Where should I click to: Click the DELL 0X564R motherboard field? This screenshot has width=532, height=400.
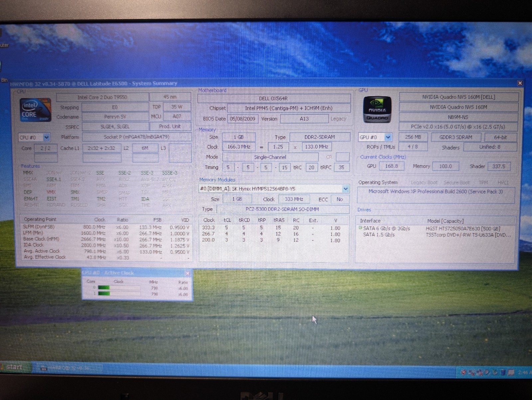coord(273,98)
